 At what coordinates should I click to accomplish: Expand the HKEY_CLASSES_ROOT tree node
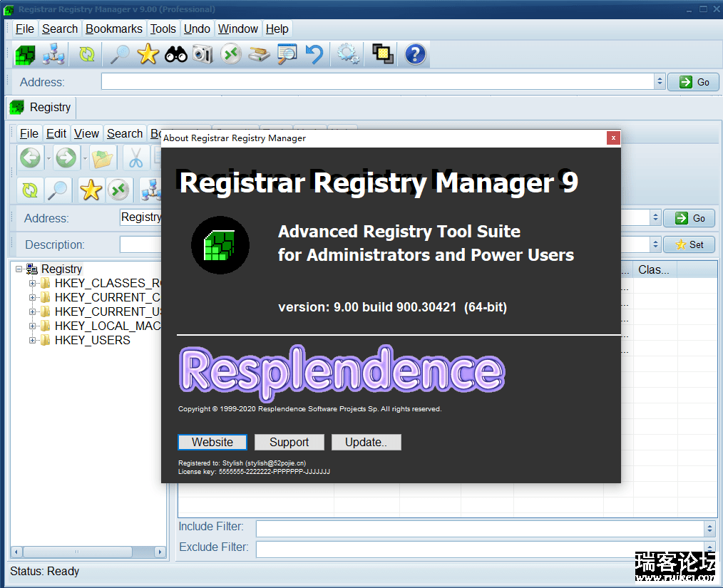click(x=32, y=283)
